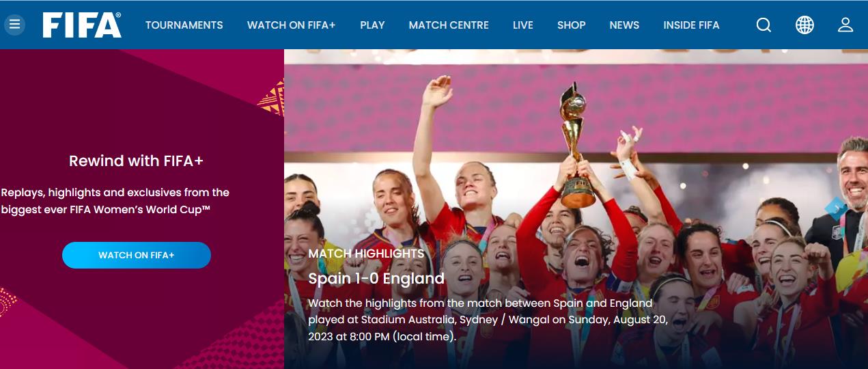The image size is (868, 369).
Task: Click the Replays, highlights and exclusives text
Action: pos(115,201)
